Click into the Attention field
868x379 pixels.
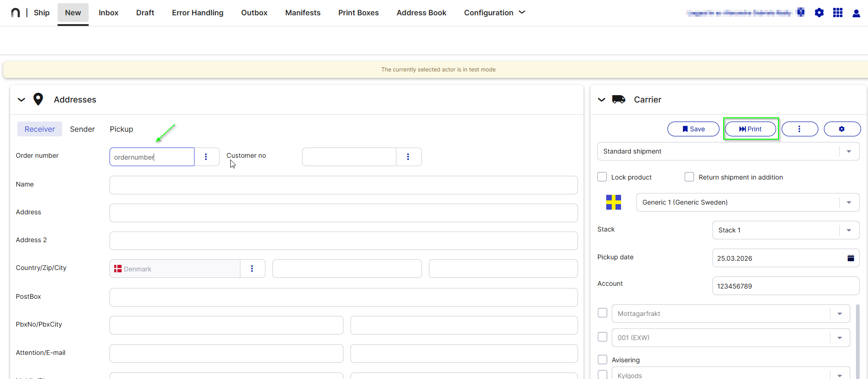pos(227,353)
